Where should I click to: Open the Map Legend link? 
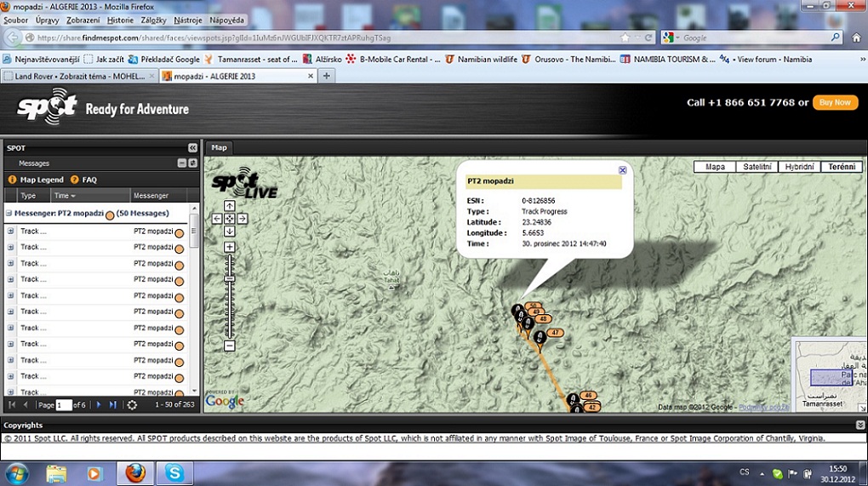pyautogui.click(x=41, y=180)
